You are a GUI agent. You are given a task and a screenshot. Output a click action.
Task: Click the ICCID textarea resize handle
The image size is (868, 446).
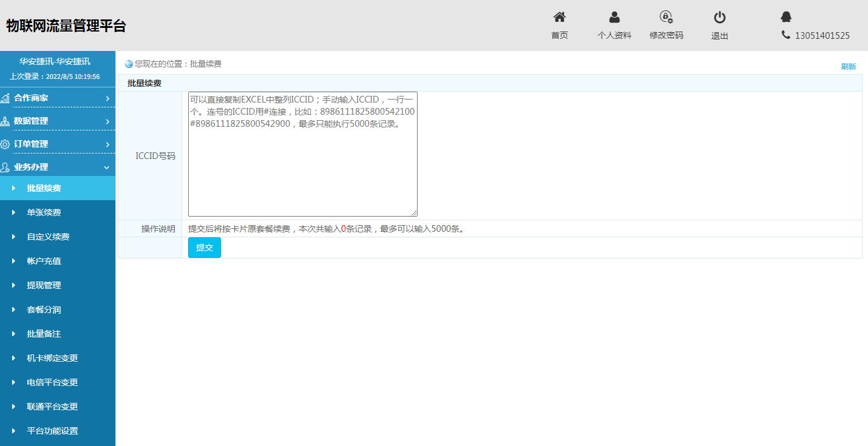click(x=413, y=212)
